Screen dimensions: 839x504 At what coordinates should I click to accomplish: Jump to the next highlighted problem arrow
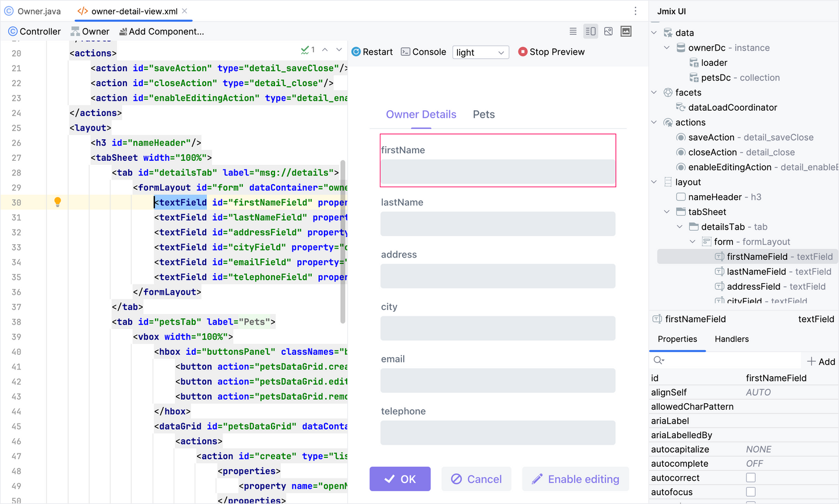339,50
